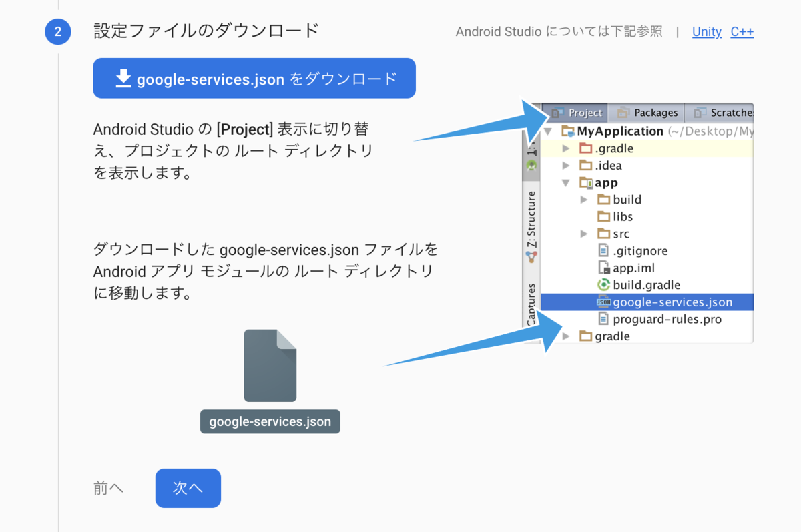Screen dimensions: 801x532
Task: Click the Android Studio project tree image
Action: [638, 223]
